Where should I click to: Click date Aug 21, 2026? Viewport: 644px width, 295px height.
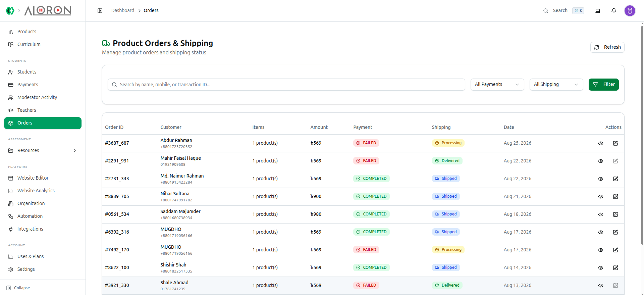pos(517,197)
